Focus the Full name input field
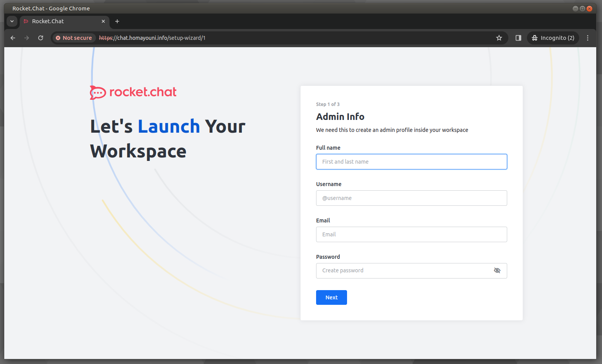Viewport: 602px width, 364px height. pyautogui.click(x=411, y=162)
